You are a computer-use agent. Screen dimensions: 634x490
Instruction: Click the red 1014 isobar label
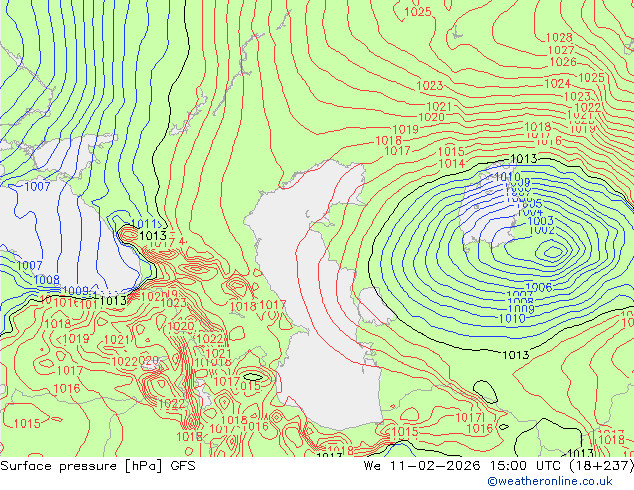(x=452, y=163)
